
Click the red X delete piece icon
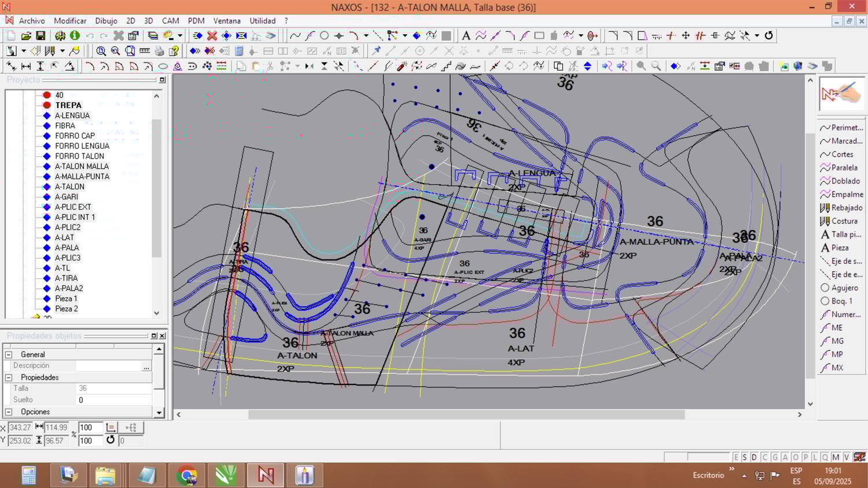(212, 36)
